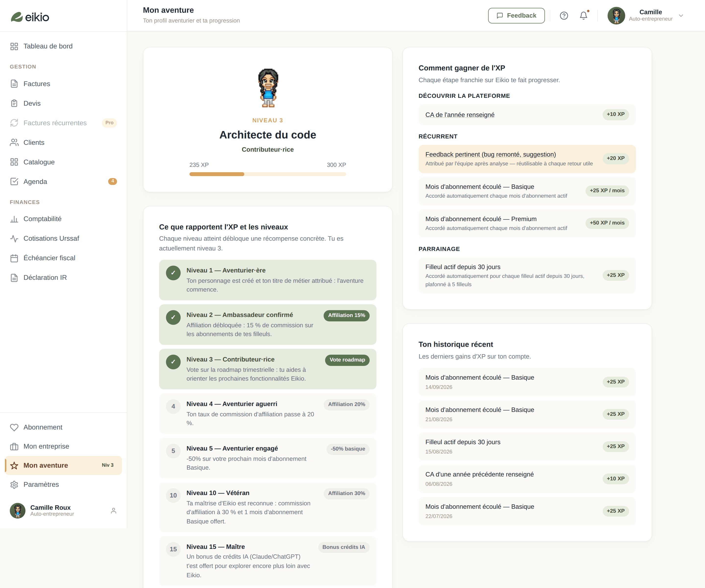Screen dimensions: 705x588
Task: Follow the Feedback pertinent link
Action: tap(491, 154)
